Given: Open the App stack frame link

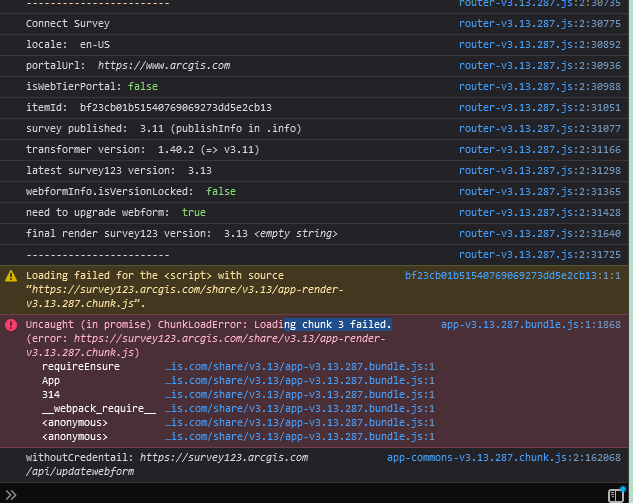Looking at the screenshot, I should click(300, 381).
